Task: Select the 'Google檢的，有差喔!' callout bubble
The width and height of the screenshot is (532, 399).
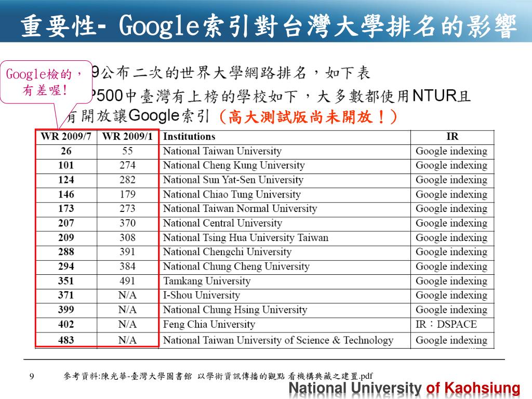Action: [x=46, y=83]
